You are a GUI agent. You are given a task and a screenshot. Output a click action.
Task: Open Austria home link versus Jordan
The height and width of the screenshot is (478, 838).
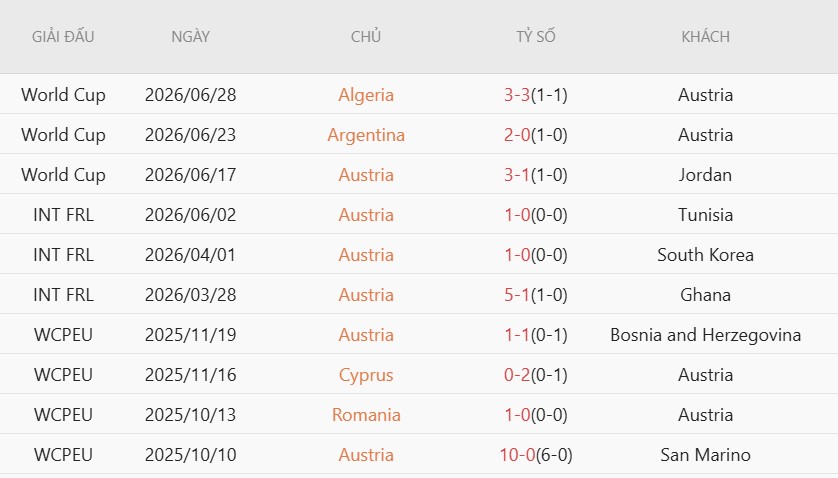pyautogui.click(x=366, y=175)
